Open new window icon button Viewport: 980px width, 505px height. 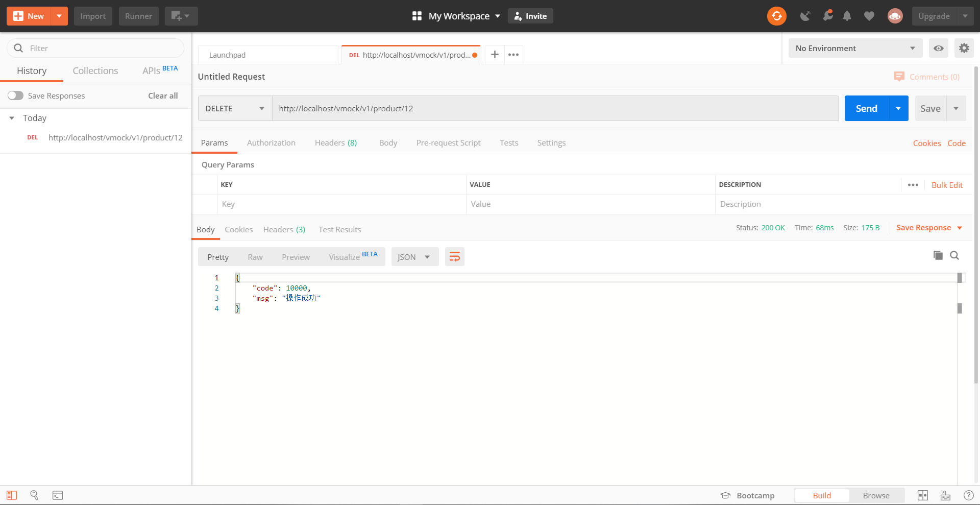[x=181, y=16]
